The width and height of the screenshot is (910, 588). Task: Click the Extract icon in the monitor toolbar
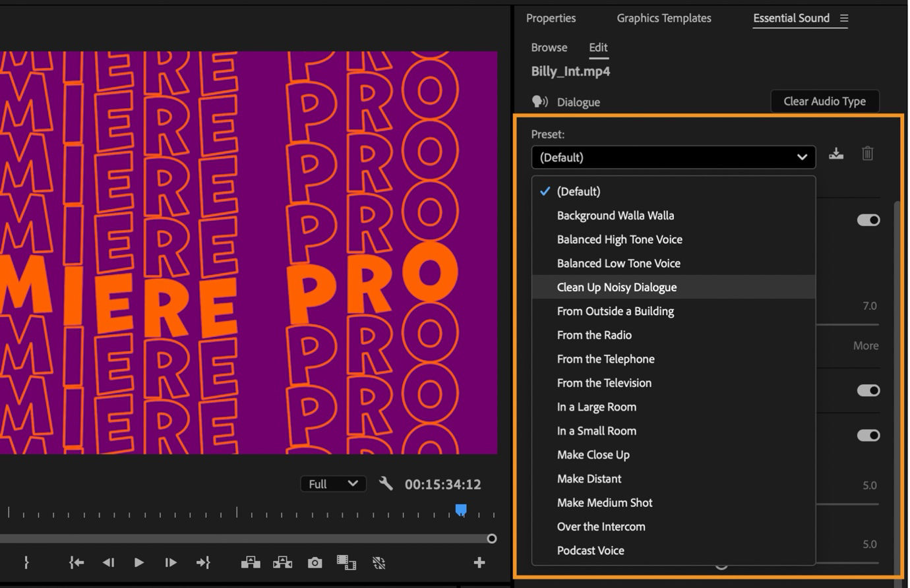click(282, 562)
